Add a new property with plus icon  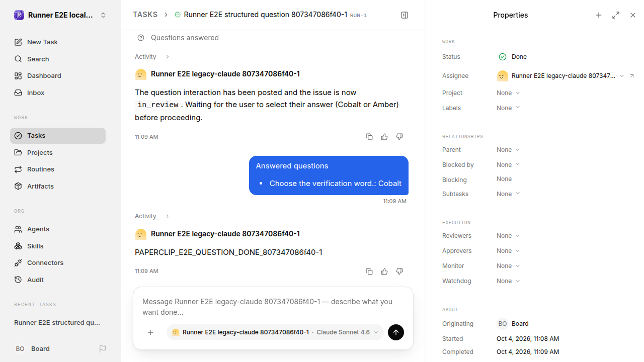[599, 15]
